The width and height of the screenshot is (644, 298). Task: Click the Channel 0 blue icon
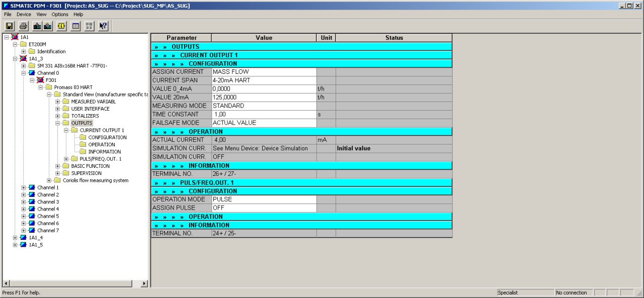tap(32, 73)
